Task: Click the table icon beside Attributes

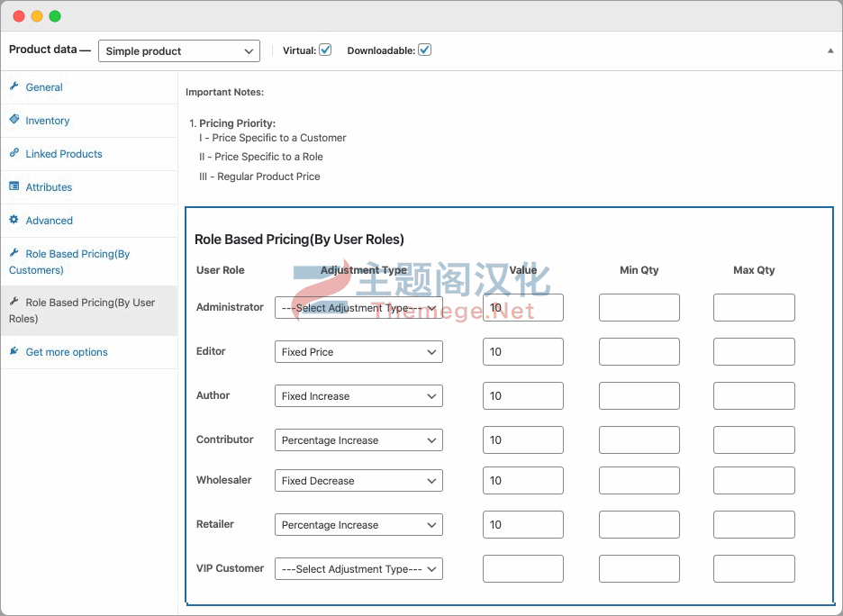Action: tap(14, 186)
